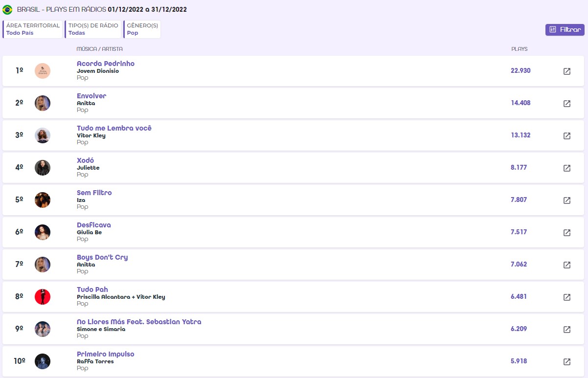Open external link for Envolver row
Image resolution: width=588 pixels, height=378 pixels.
tap(567, 104)
